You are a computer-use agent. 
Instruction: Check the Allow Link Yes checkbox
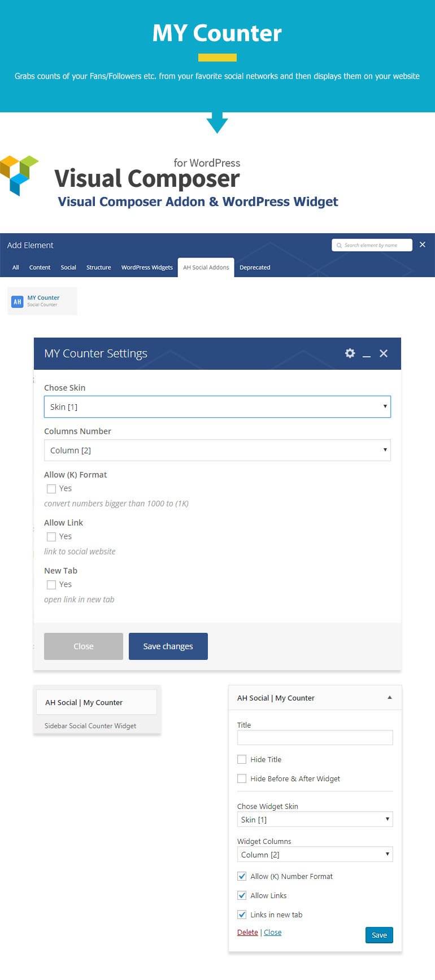coord(51,537)
